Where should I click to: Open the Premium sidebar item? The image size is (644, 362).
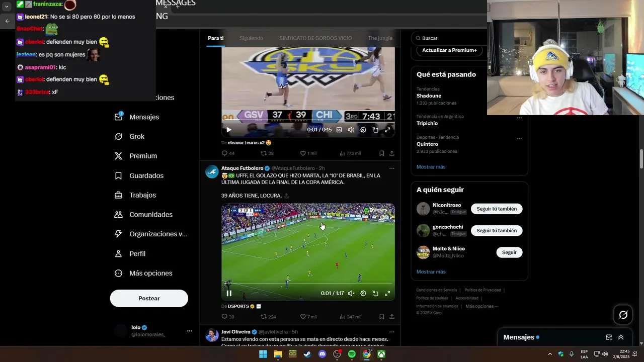(x=136, y=156)
